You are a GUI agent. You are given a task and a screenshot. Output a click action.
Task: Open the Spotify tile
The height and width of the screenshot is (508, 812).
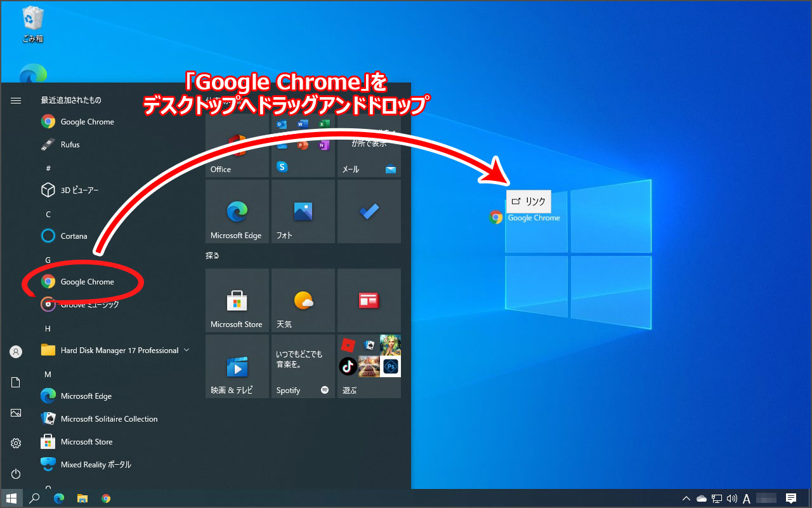[x=303, y=366]
